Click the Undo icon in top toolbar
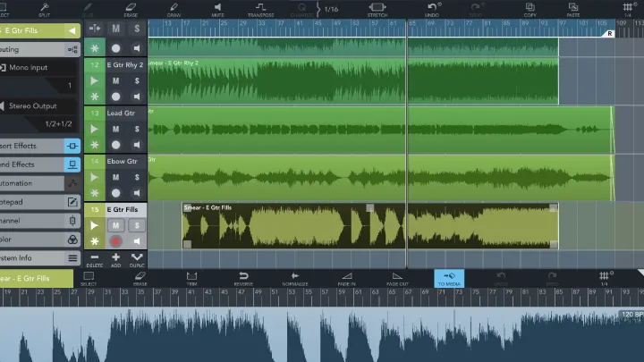The image size is (644, 362). (x=432, y=8)
